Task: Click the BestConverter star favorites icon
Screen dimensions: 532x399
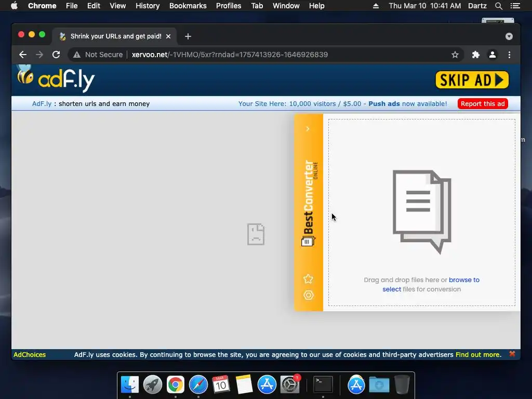Action: click(x=308, y=279)
